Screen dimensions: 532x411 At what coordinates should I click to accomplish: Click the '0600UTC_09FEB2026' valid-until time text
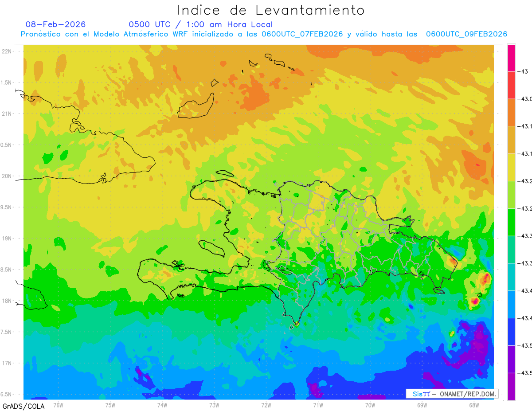click(466, 34)
